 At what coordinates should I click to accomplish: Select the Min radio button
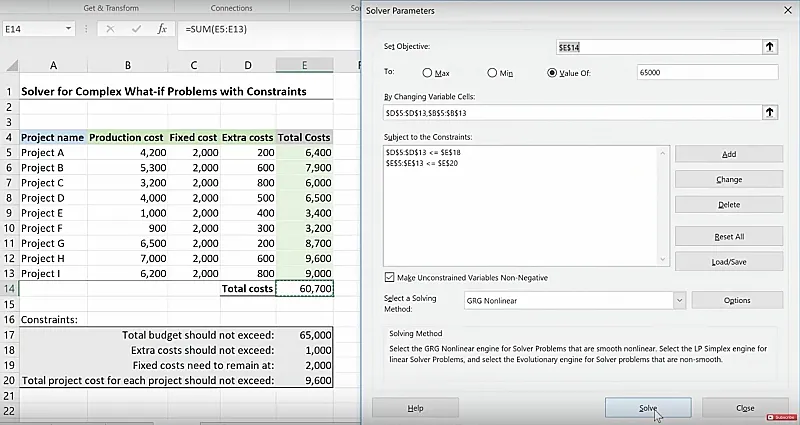tap(492, 73)
